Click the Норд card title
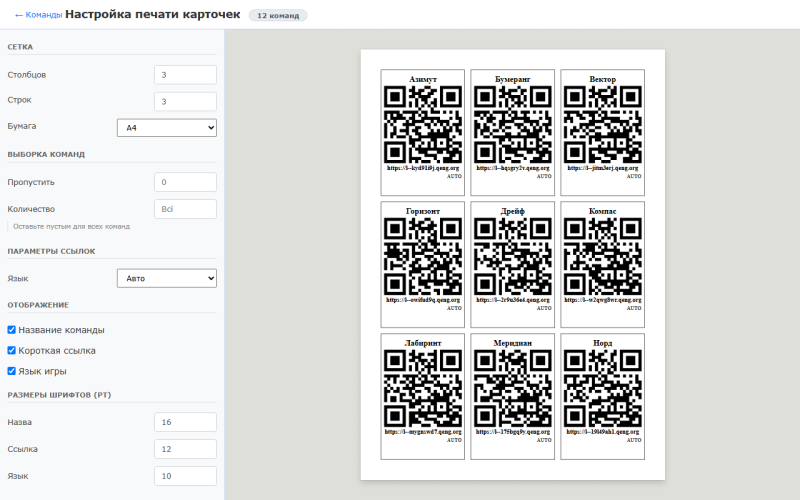This screenshot has width=800, height=500. coord(603,343)
